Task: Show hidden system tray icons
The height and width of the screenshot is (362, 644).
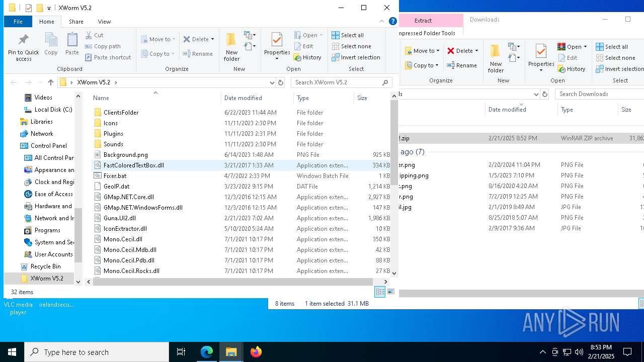Action: tap(542, 352)
